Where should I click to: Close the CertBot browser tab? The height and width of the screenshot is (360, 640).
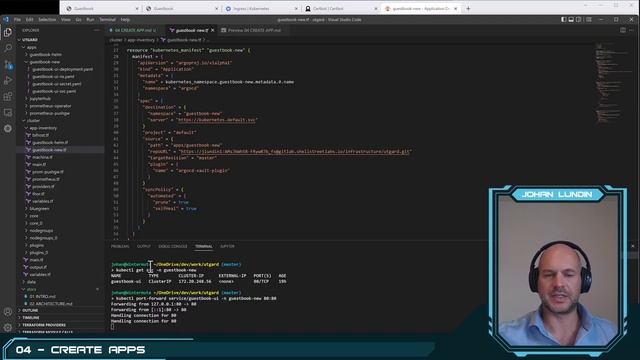pyautogui.click(x=376, y=8)
